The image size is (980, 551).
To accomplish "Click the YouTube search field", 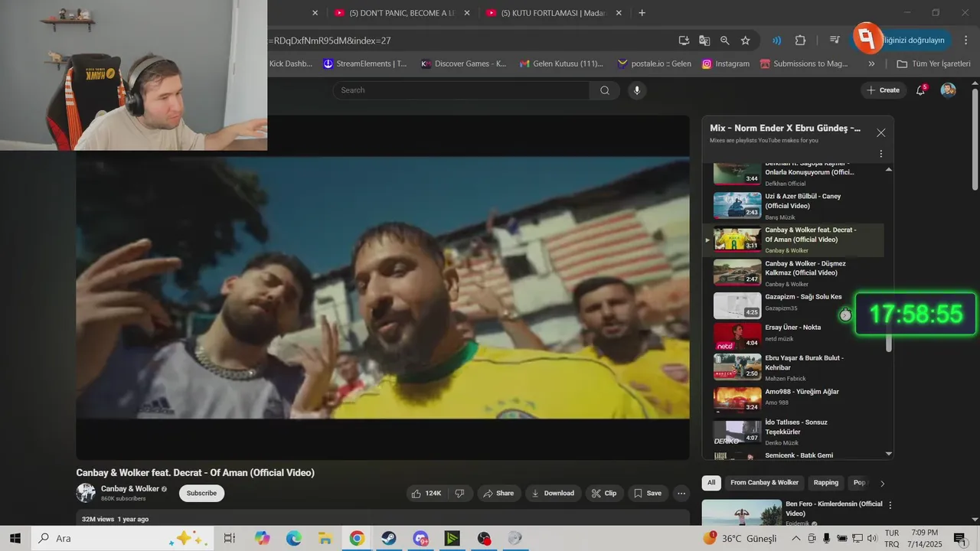I will coord(461,90).
